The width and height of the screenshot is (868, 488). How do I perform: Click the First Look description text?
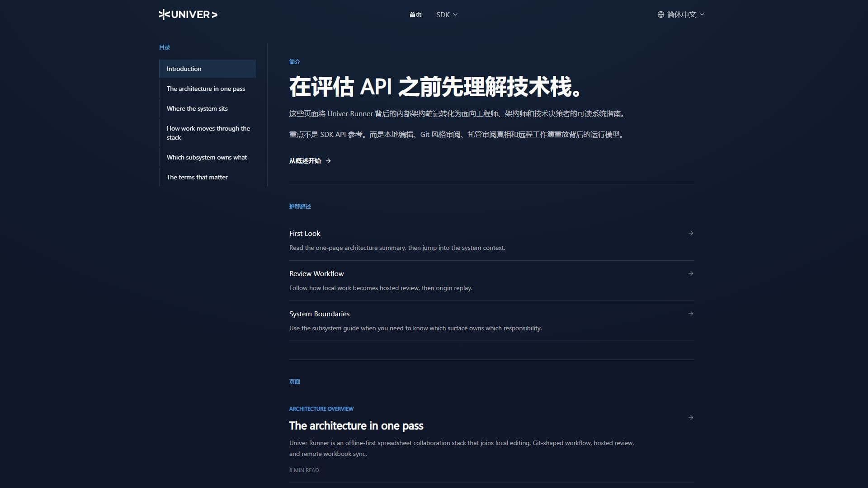tap(397, 248)
